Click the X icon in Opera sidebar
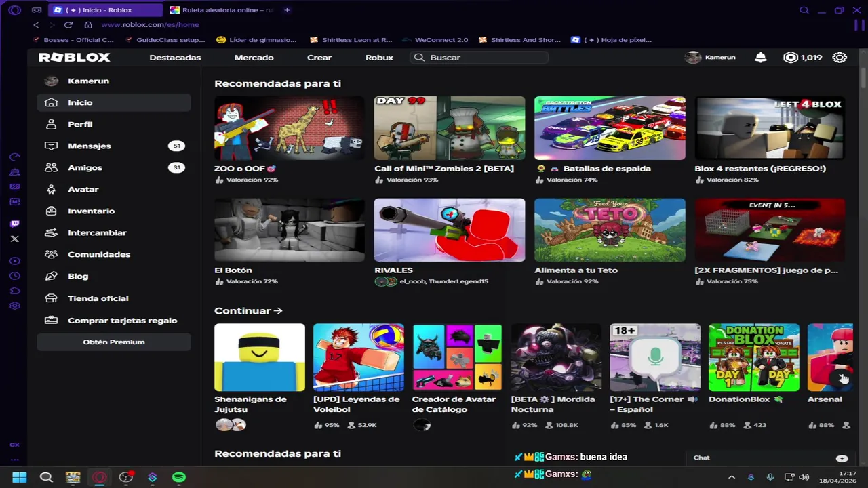Viewport: 868px width, 488px height. pyautogui.click(x=15, y=239)
